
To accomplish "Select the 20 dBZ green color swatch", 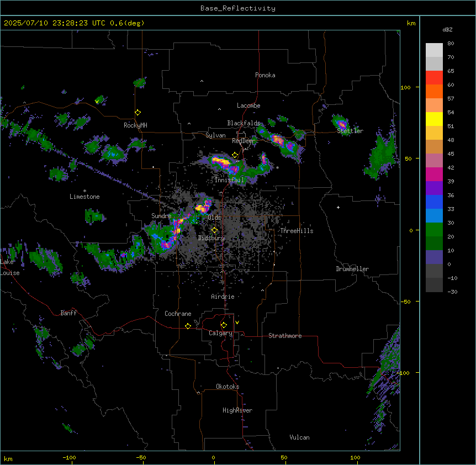I will pyautogui.click(x=434, y=230).
